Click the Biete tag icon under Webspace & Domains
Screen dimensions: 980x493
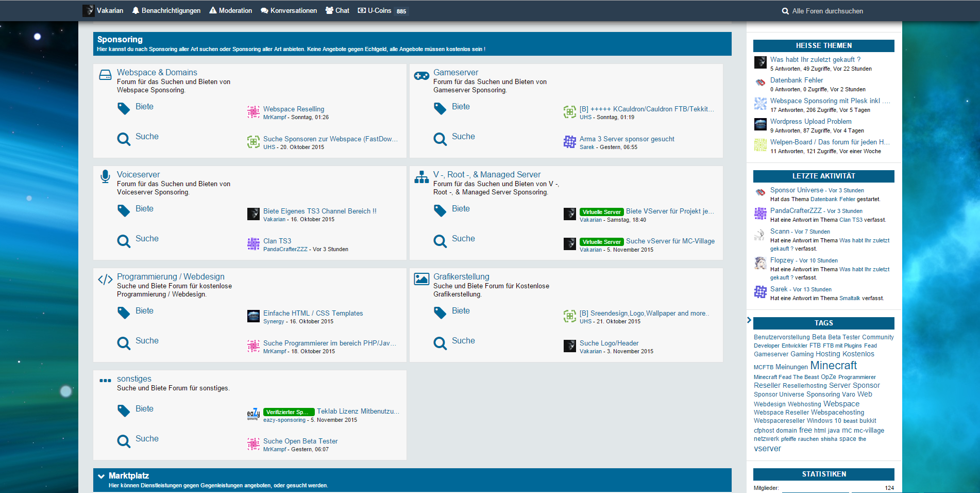tap(124, 108)
